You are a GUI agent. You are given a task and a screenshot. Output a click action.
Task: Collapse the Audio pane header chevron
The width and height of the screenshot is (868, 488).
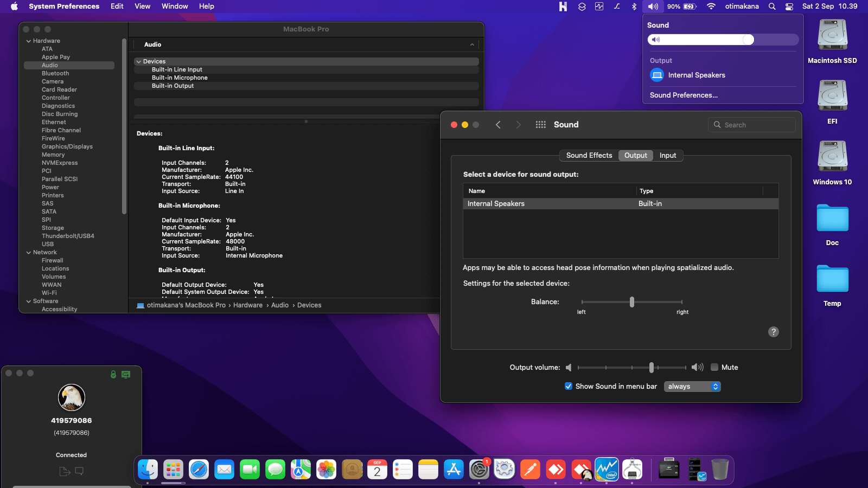(472, 44)
